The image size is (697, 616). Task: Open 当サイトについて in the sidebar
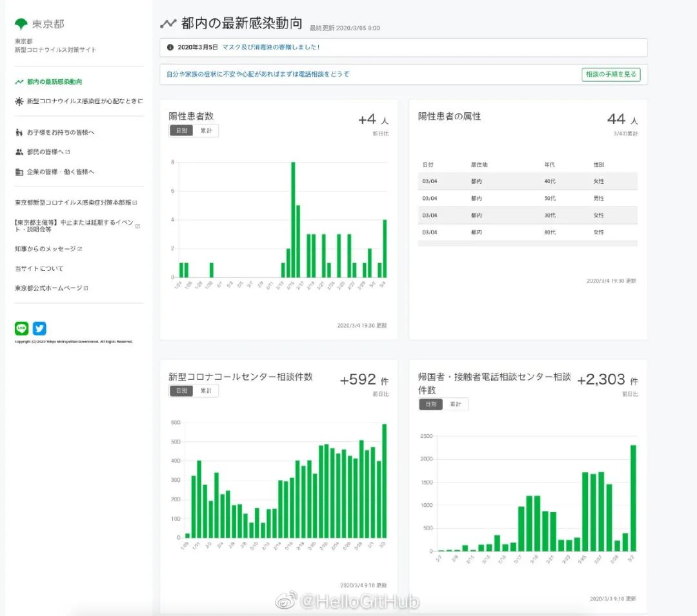coord(39,268)
